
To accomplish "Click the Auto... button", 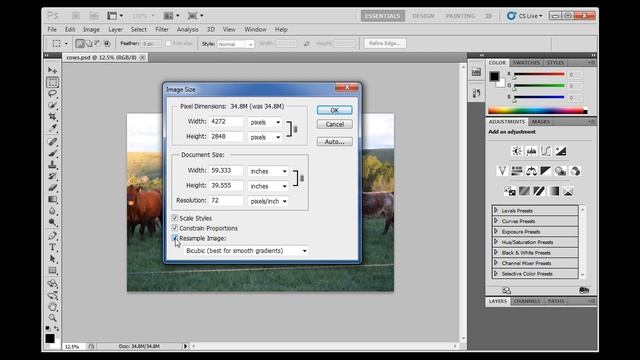I will 334,142.
